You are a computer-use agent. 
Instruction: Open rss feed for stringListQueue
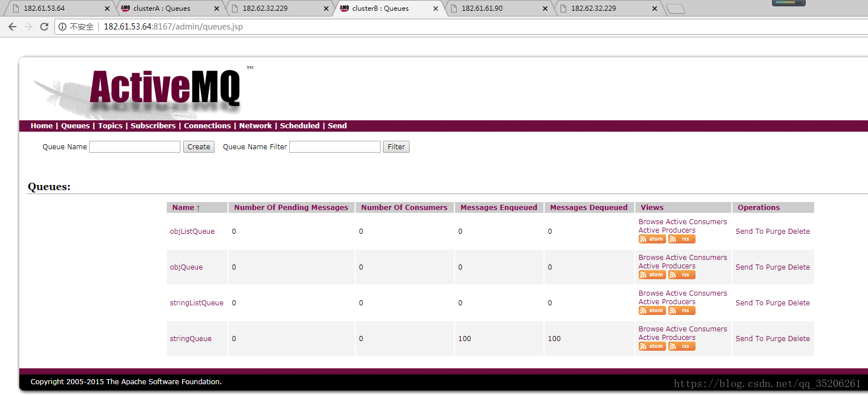coord(681,310)
